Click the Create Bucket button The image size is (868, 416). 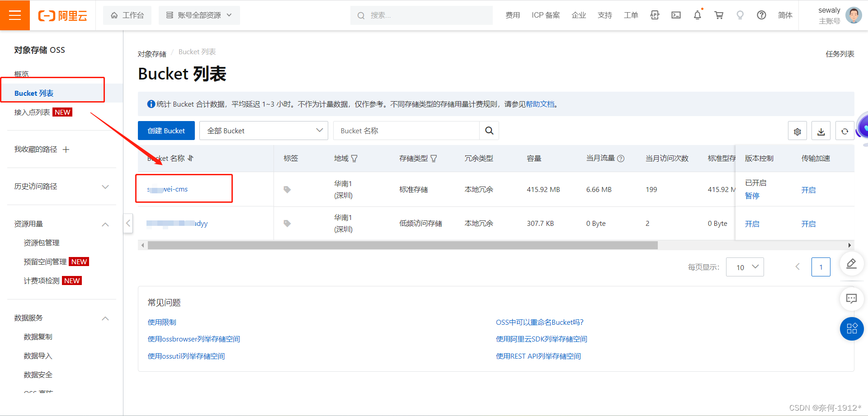tap(166, 131)
